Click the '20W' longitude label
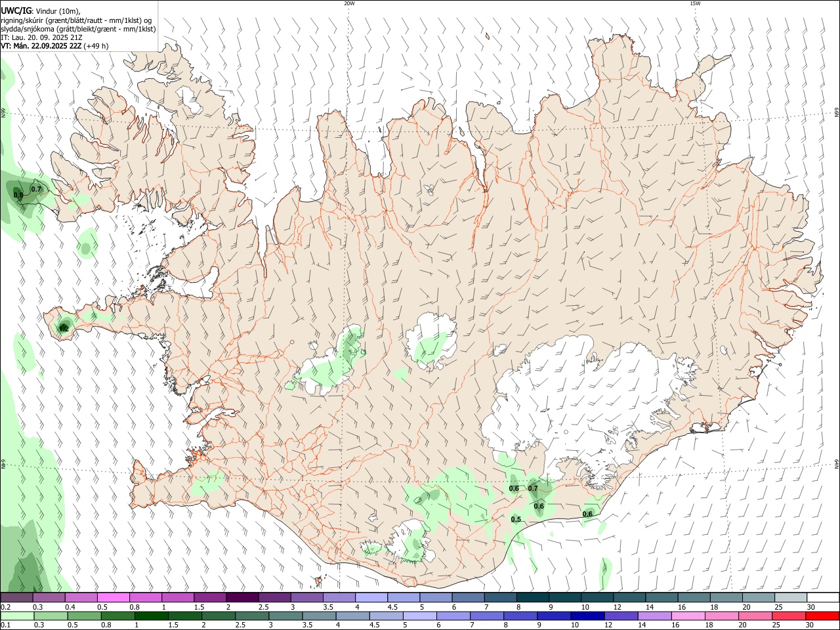The width and height of the screenshot is (840, 630). [349, 3]
